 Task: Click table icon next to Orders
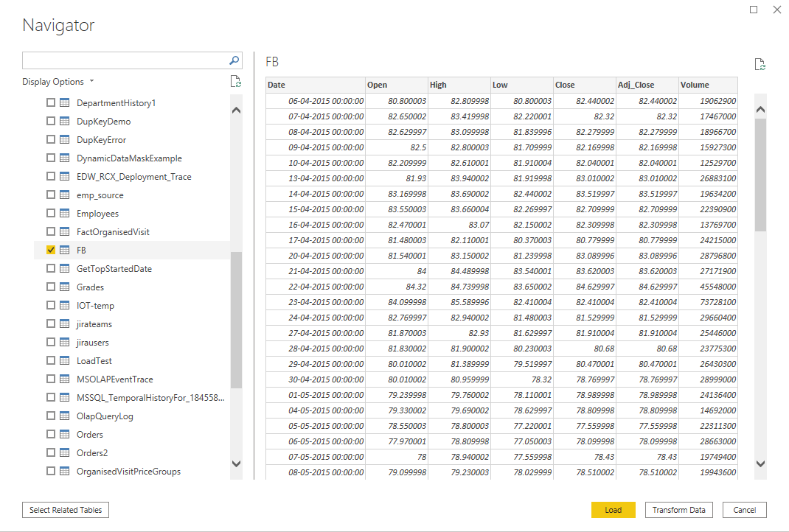coord(65,435)
